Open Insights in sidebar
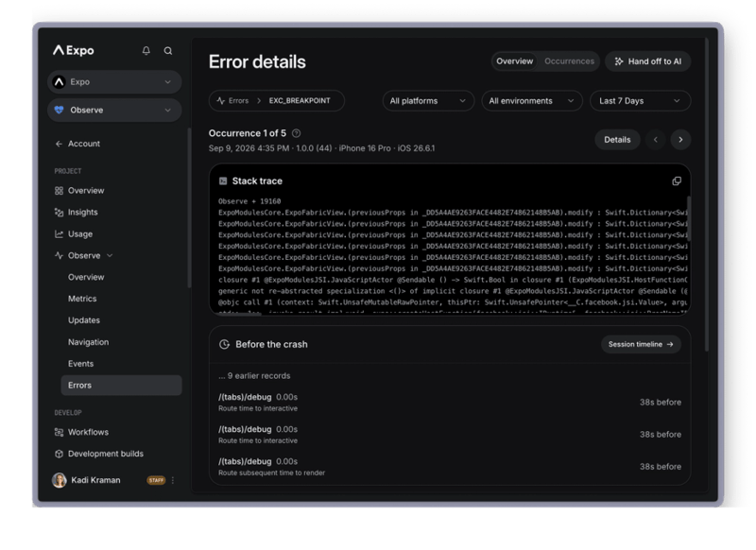Screen dimensions: 756x550 tap(77, 212)
